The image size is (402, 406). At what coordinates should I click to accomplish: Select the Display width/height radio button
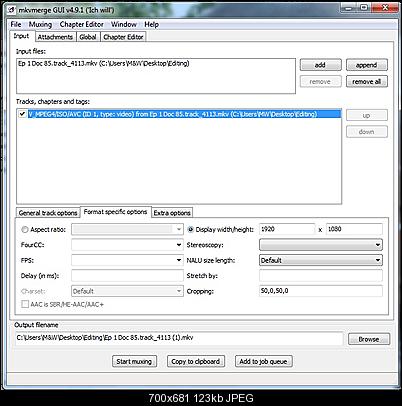(x=191, y=230)
